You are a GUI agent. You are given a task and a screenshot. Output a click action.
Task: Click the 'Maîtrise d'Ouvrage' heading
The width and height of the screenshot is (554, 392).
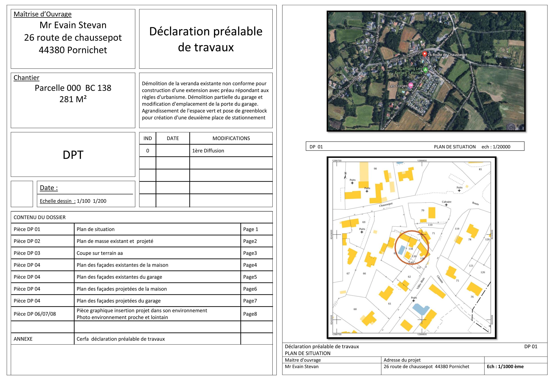42,14
